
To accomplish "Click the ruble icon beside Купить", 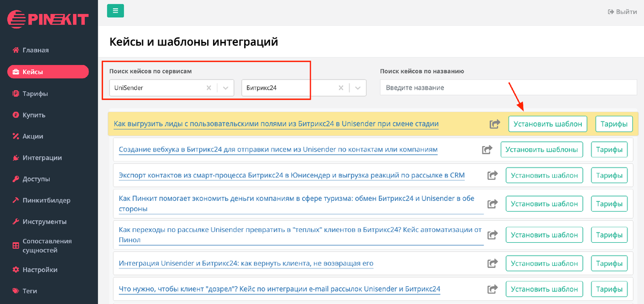I will 16,115.
